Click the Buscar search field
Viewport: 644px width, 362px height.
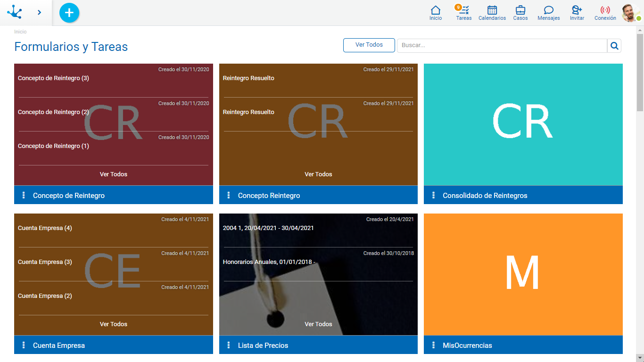point(502,46)
